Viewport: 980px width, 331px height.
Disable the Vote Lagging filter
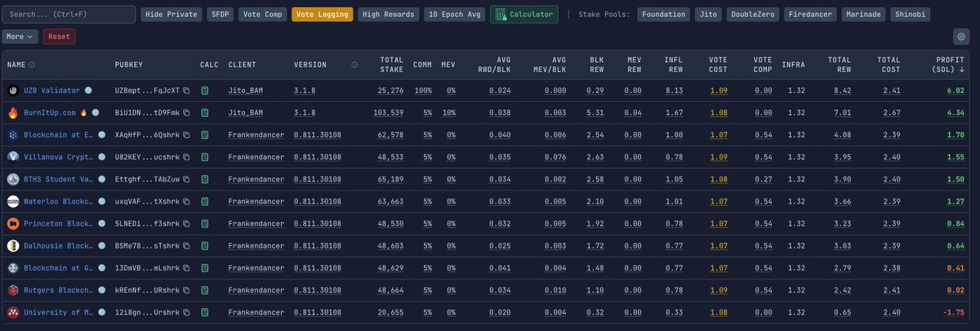tap(322, 15)
